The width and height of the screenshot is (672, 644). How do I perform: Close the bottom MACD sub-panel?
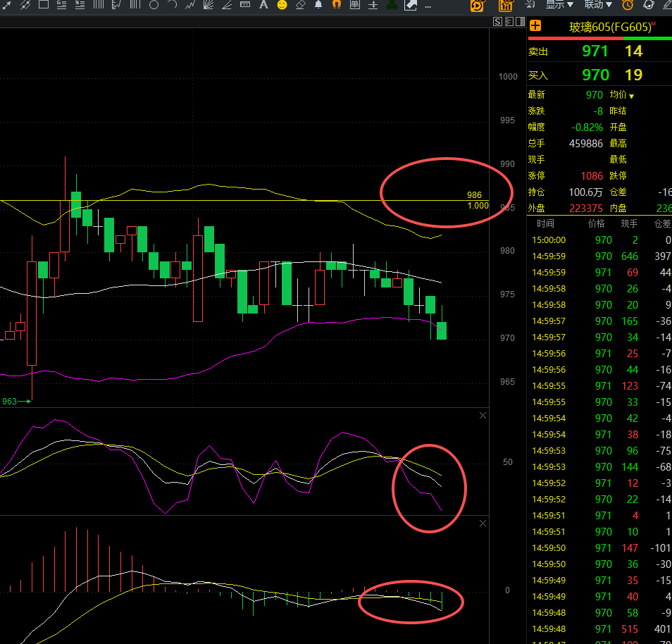(483, 524)
